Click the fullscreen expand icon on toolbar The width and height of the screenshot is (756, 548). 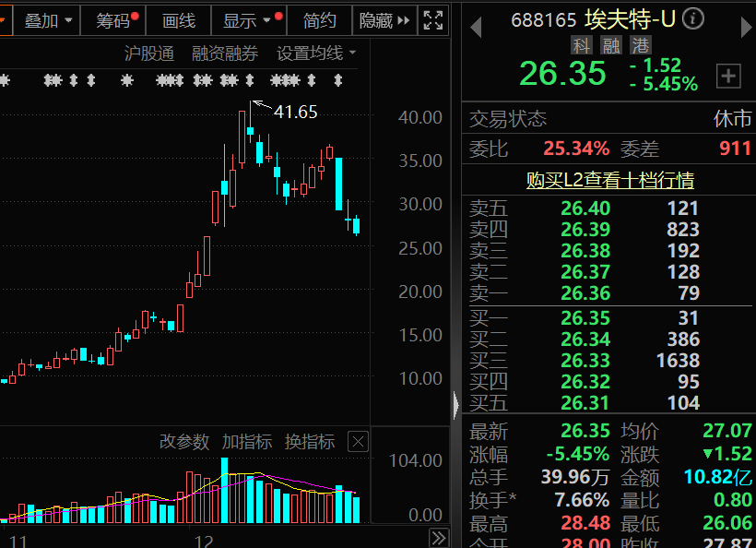coord(432,20)
